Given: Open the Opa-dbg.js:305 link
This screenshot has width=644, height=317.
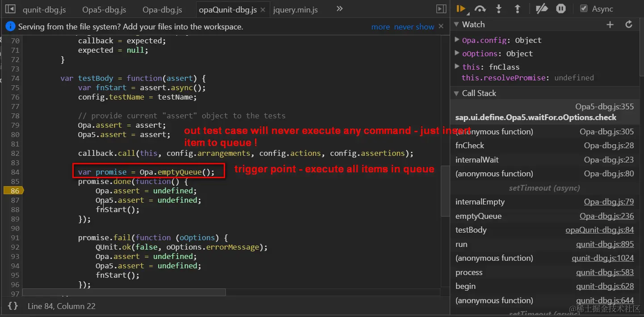Looking at the screenshot, I should 607,132.
